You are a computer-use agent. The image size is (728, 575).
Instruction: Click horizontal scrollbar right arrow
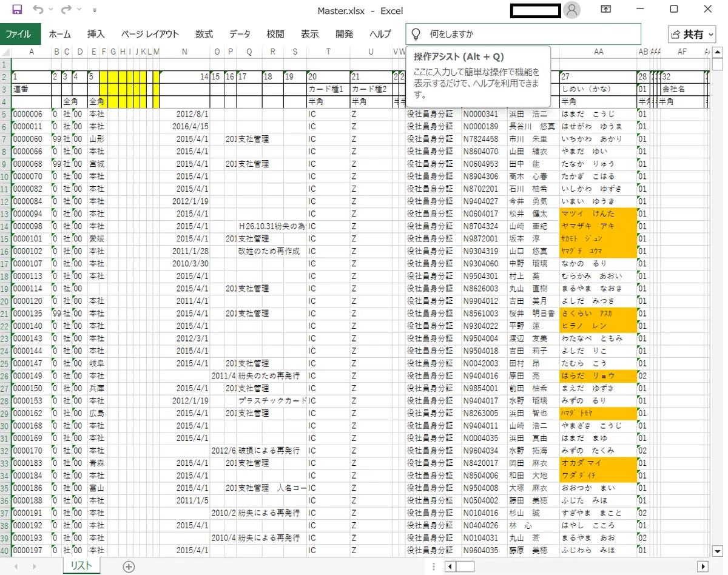coord(703,567)
